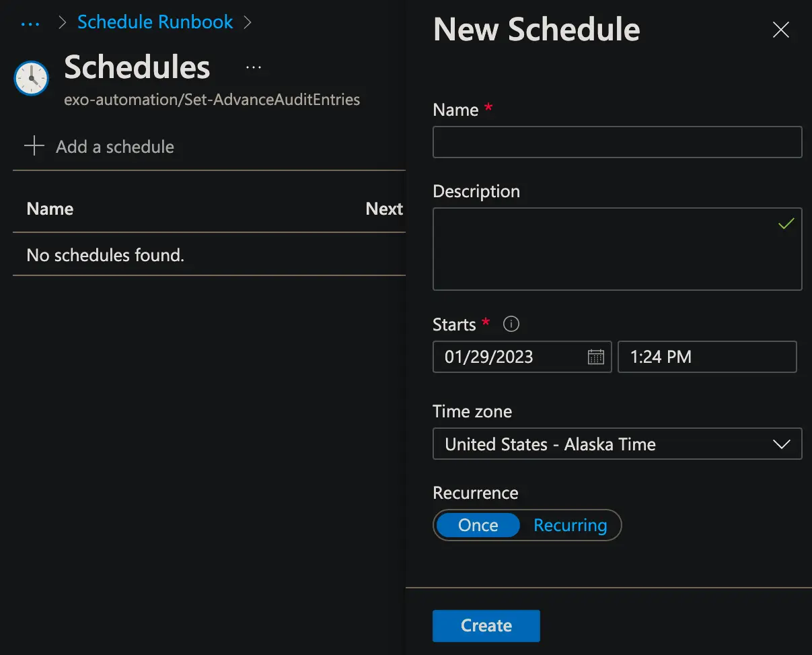Click the plus icon to add a schedule
This screenshot has width=812, height=655.
34,146
